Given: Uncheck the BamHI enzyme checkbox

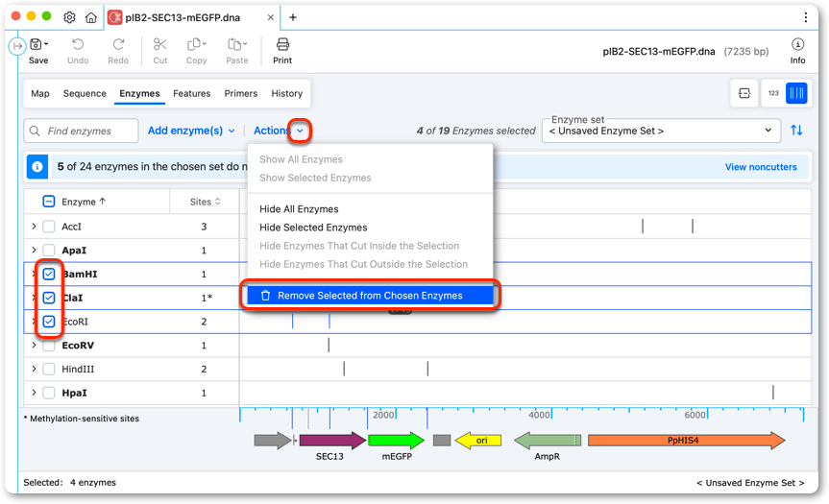Looking at the screenshot, I should click(x=49, y=275).
